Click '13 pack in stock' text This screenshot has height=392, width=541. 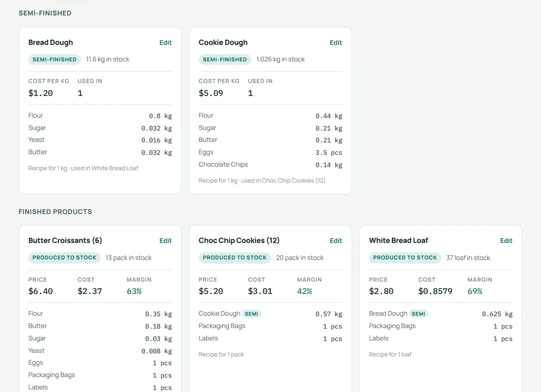click(129, 257)
